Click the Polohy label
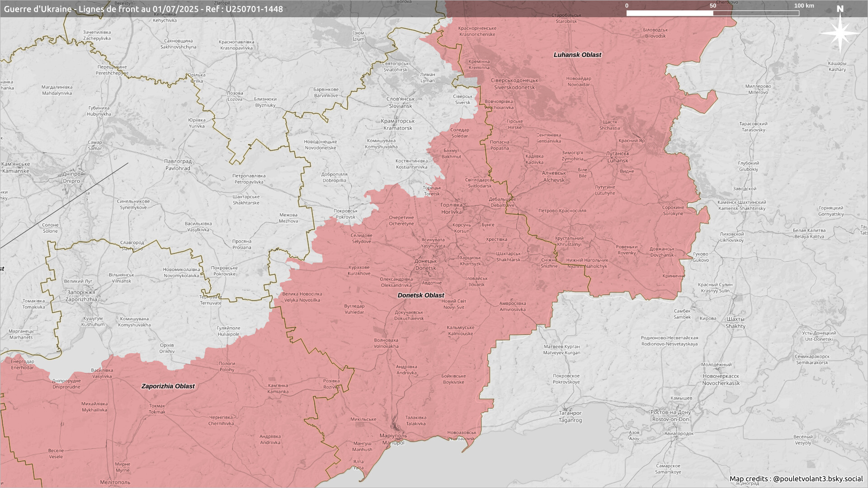 (227, 366)
